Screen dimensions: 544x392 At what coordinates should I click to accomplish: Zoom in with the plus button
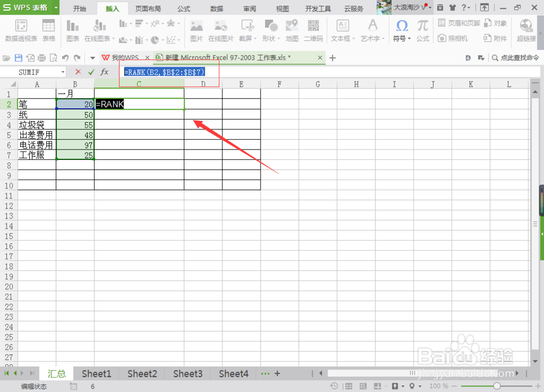(x=538, y=386)
